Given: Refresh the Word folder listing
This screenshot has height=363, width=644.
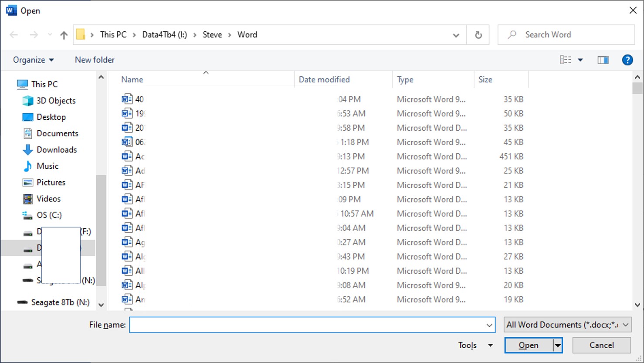Looking at the screenshot, I should (x=478, y=35).
